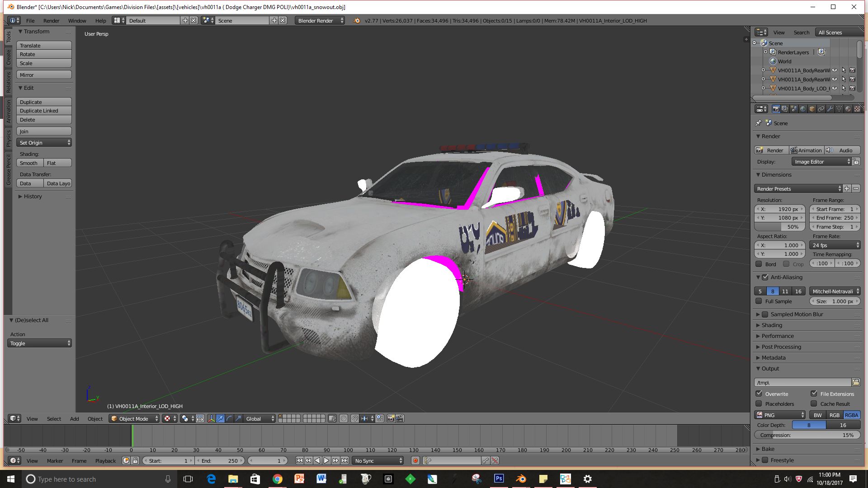Image resolution: width=868 pixels, height=488 pixels.
Task: Click the 3D manipulator toggle axis icon
Action: click(211, 418)
